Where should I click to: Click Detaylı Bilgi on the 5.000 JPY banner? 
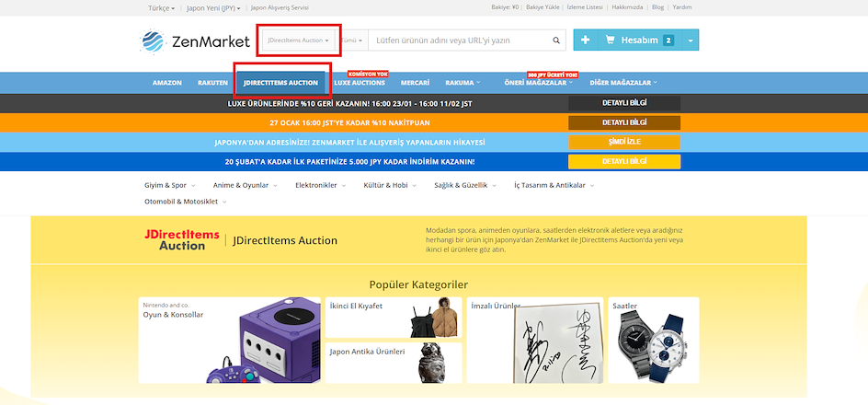(x=624, y=162)
